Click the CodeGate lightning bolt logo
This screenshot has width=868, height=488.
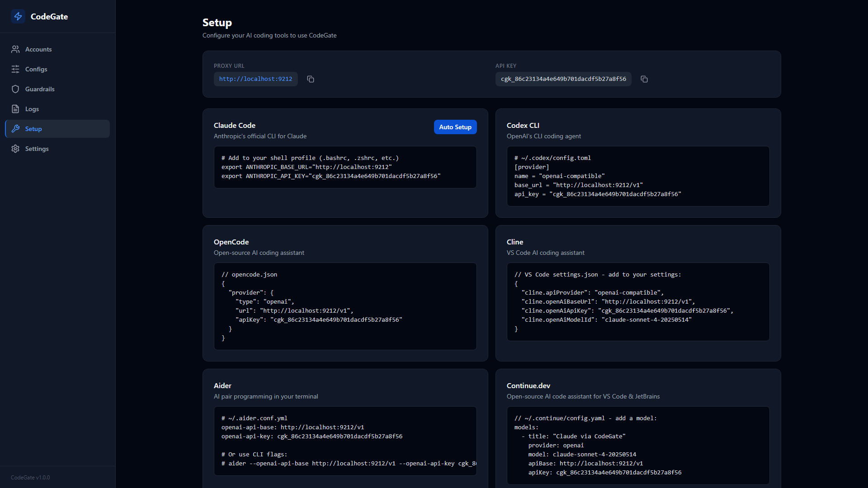[18, 16]
